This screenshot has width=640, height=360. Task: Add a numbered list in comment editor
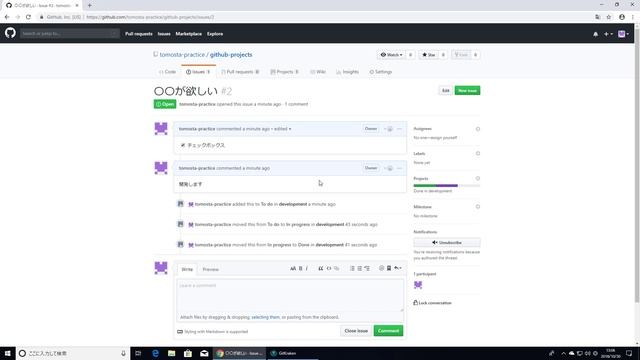coord(360,268)
